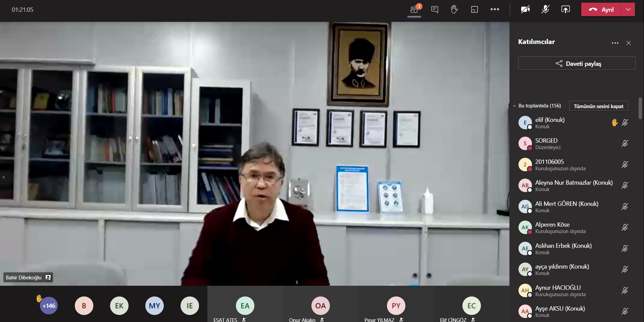Open more actions via the ellipsis icon

(495, 9)
